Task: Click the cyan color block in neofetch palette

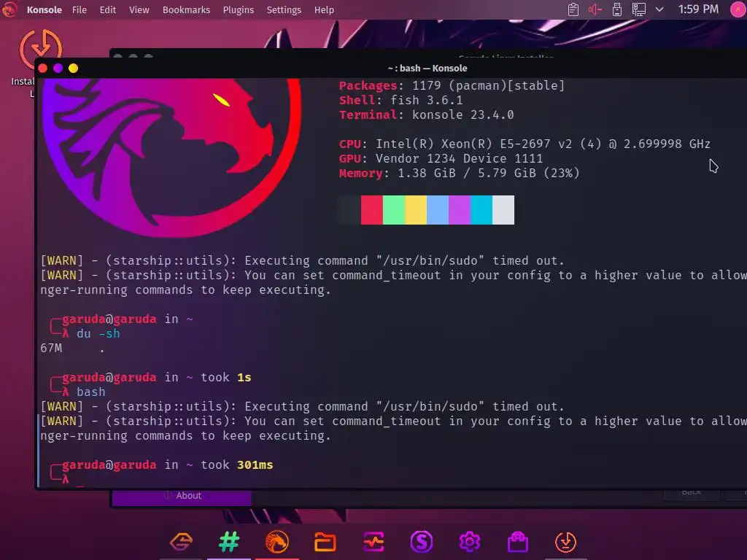Action: click(481, 209)
